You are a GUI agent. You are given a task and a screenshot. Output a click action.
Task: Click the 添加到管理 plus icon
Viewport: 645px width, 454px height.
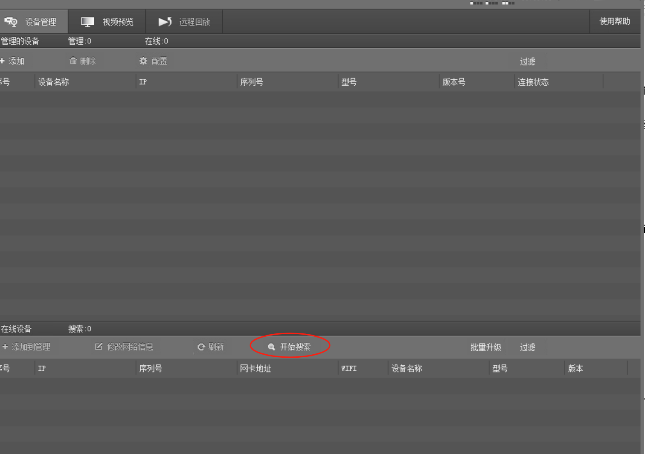coord(4,347)
